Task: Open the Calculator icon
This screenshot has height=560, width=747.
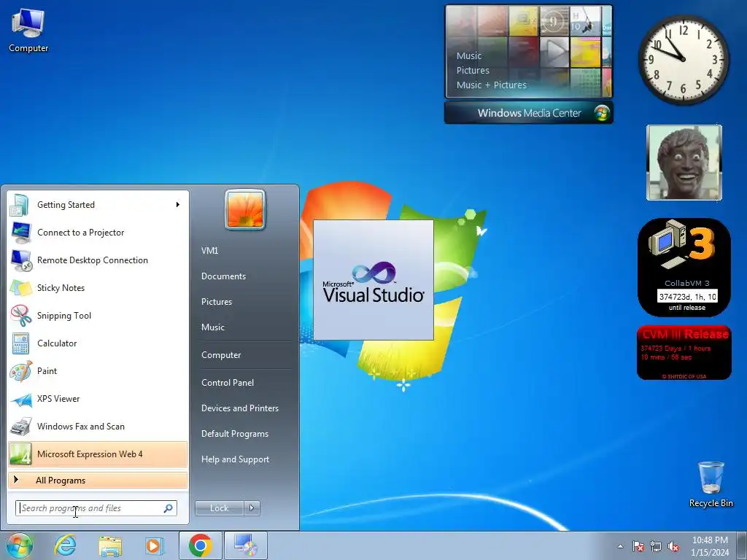Action: click(x=21, y=343)
